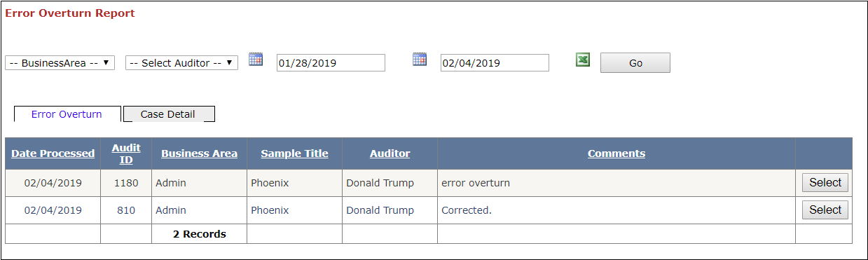Viewport: 868px width, 260px height.
Task: Sort by Comments column header
Action: coord(616,153)
